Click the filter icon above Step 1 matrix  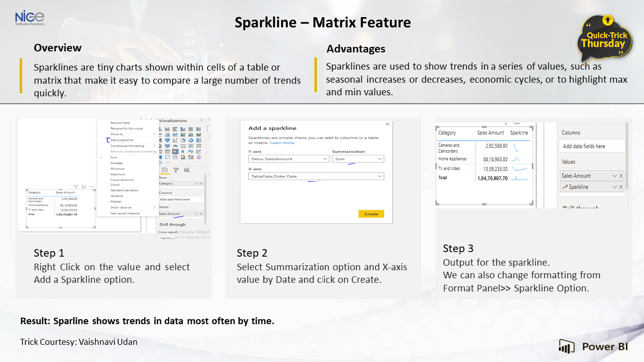(x=76, y=186)
